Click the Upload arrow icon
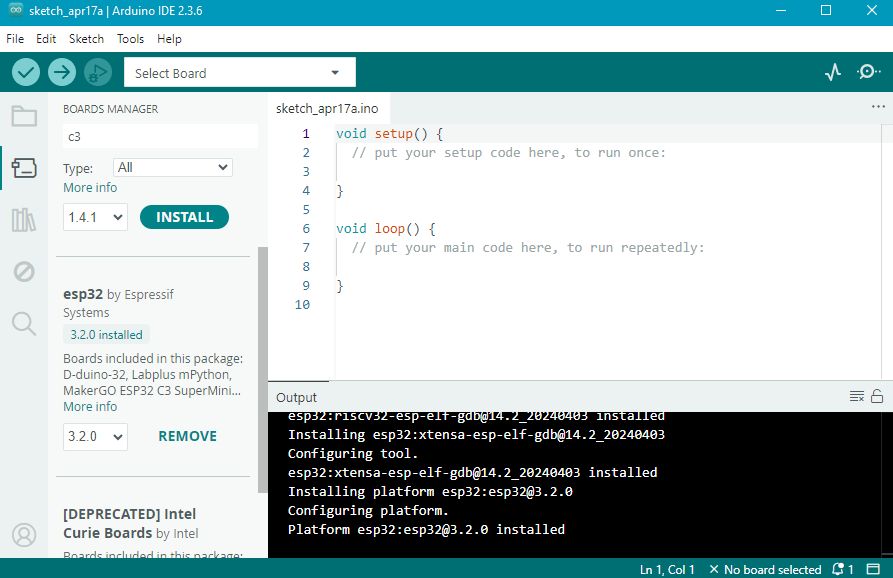Viewport: 893px width, 578px height. 62,72
